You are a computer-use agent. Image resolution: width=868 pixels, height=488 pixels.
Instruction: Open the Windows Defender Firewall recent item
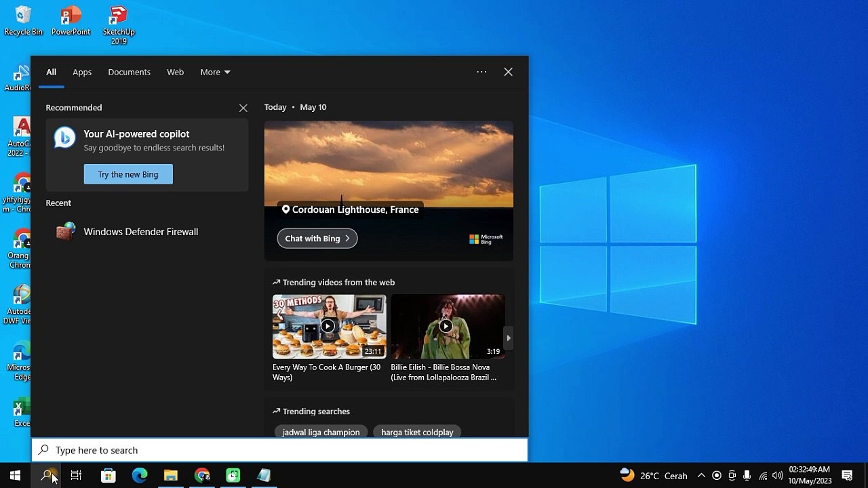coord(146,232)
